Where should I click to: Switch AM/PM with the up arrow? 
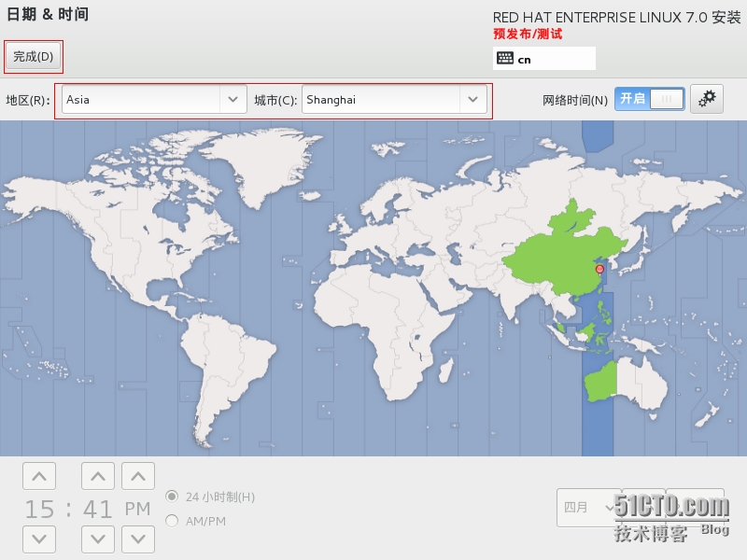click(138, 476)
